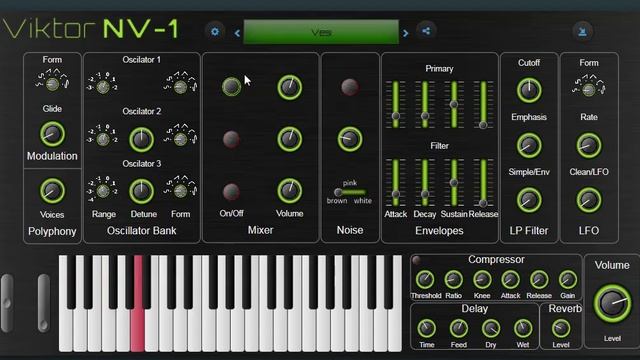Click the Compressor Release knob
This screenshot has width=640, height=360.
click(x=539, y=280)
